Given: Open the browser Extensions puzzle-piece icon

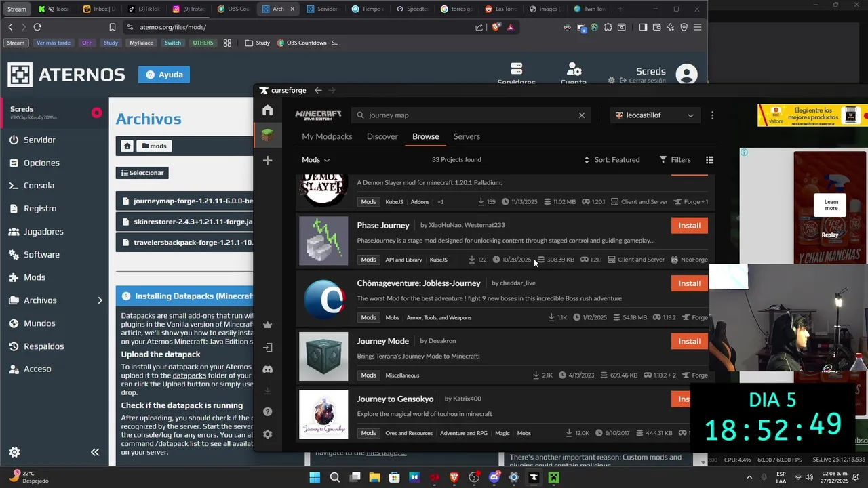Looking at the screenshot, I should tap(608, 27).
